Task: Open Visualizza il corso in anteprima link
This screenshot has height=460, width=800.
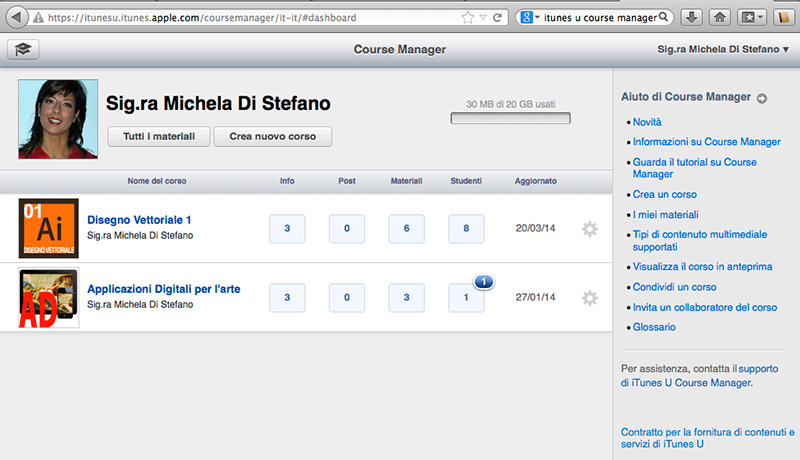Action: [703, 267]
